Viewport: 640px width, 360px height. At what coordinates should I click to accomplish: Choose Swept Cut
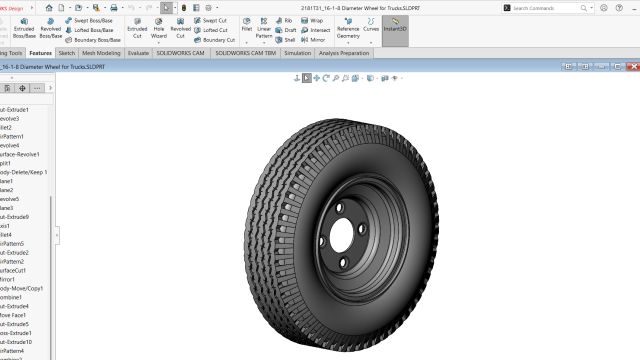tap(210, 20)
